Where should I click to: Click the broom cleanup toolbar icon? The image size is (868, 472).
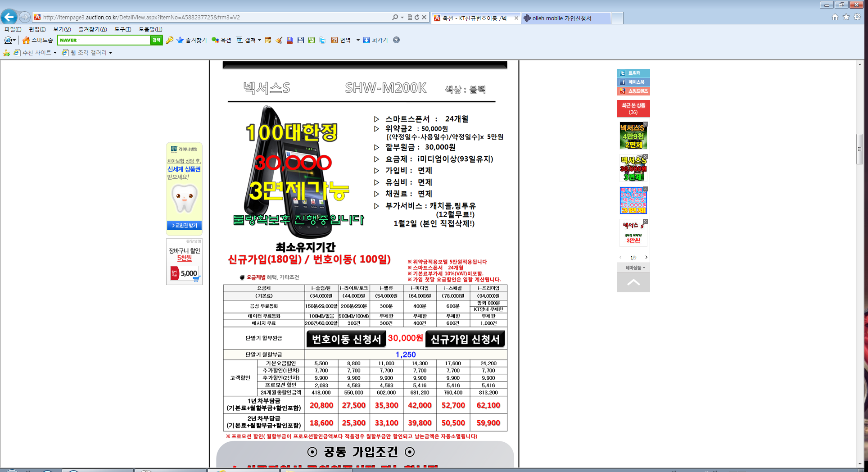(279, 40)
